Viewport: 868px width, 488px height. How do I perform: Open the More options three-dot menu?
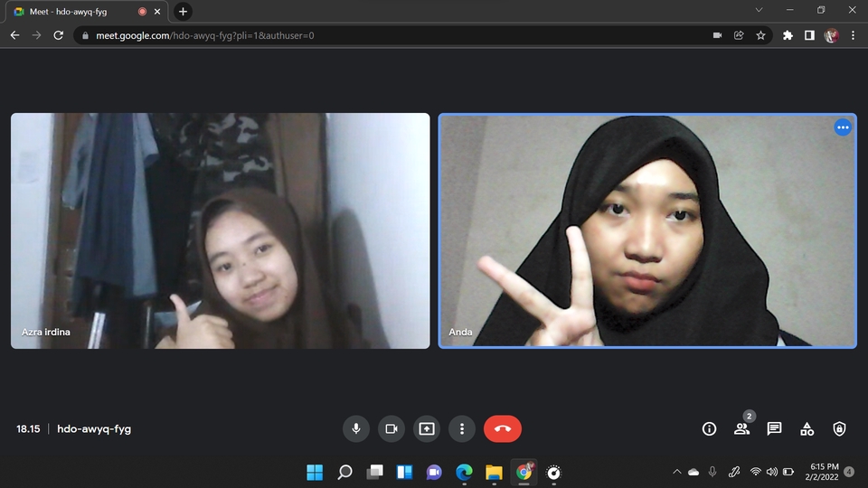[462, 428]
